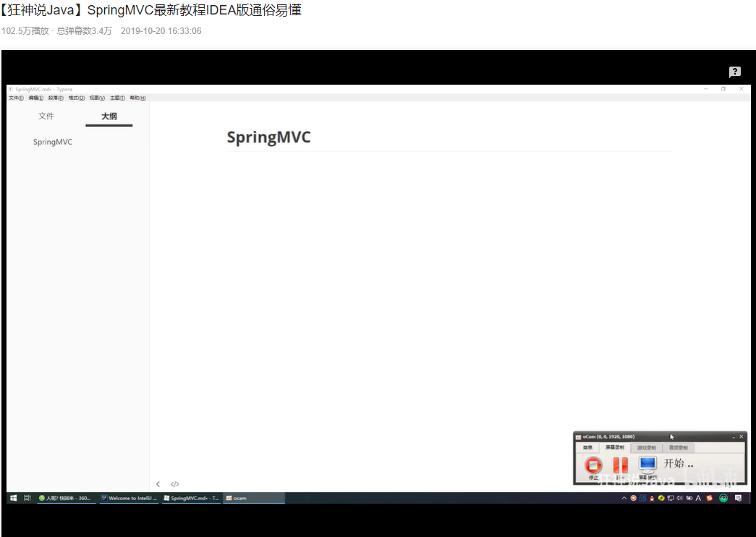Open the 视图(V) menu in Typora
The width and height of the screenshot is (756, 537).
[x=97, y=98]
